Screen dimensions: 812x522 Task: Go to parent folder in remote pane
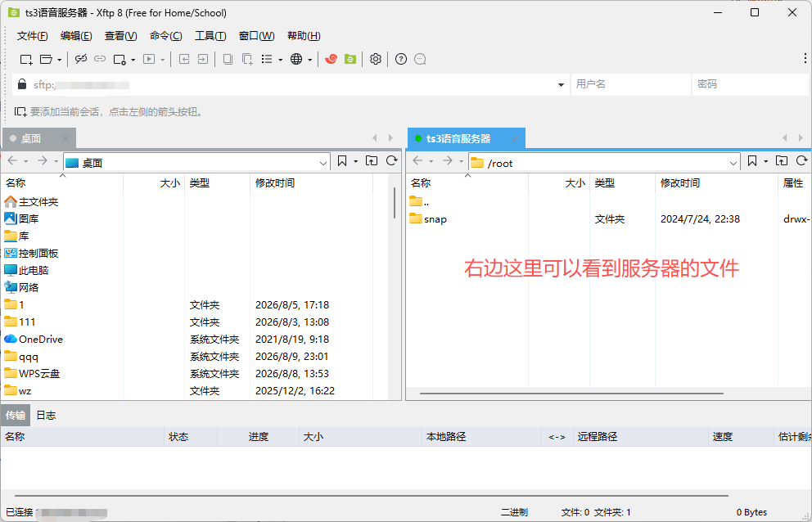782,161
